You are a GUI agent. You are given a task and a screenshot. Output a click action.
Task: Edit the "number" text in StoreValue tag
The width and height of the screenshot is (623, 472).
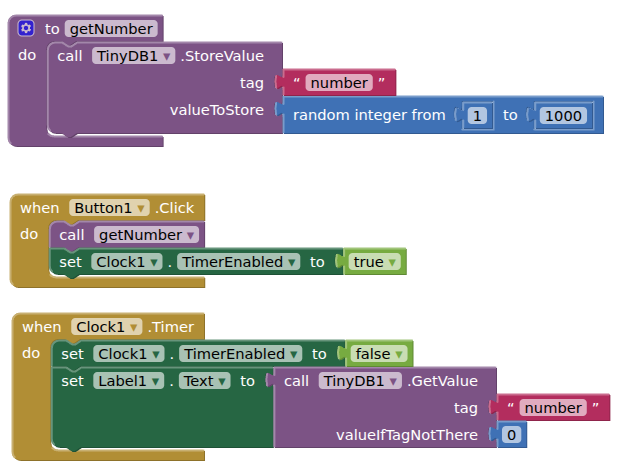(x=338, y=82)
